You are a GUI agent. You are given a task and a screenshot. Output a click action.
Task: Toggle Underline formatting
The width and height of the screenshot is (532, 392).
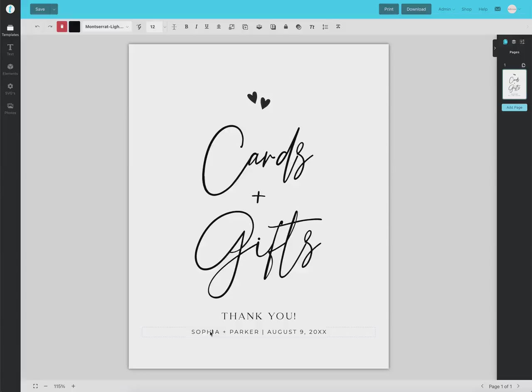point(207,27)
